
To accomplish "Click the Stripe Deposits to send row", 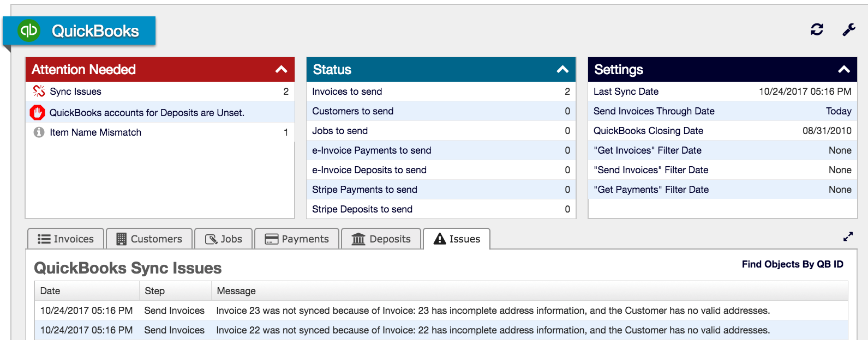I will tap(441, 209).
